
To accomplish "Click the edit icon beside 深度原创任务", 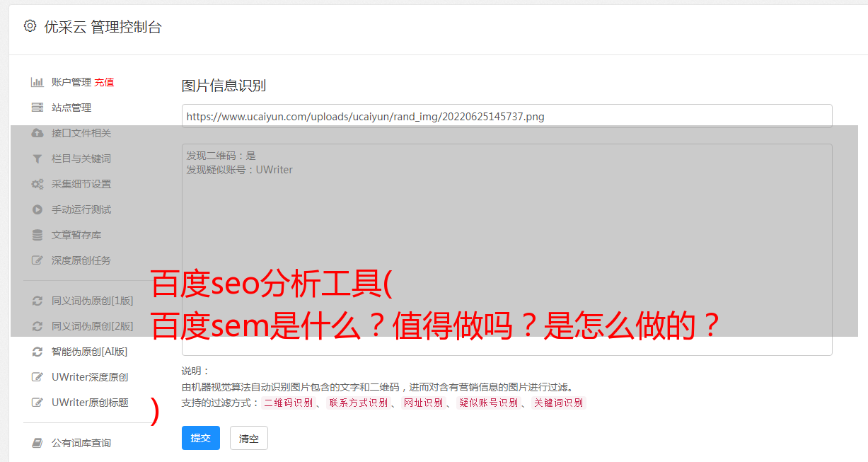I will [37, 260].
